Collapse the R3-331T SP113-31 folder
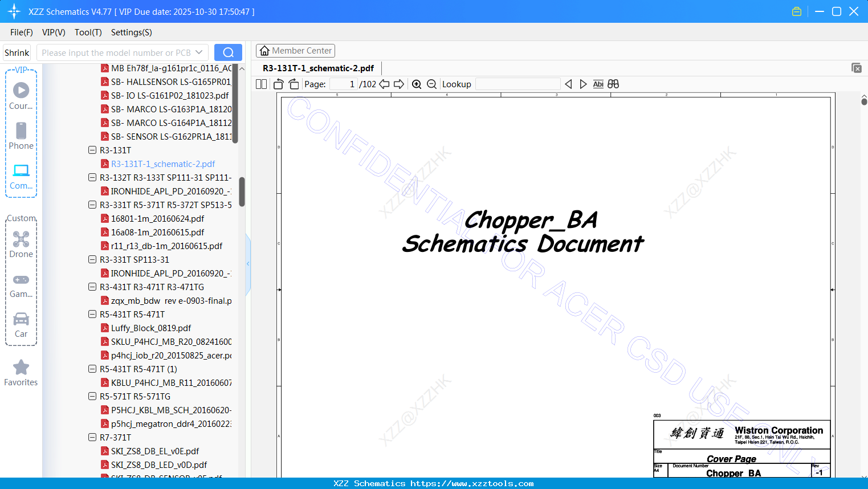This screenshot has width=868, height=489. click(92, 260)
